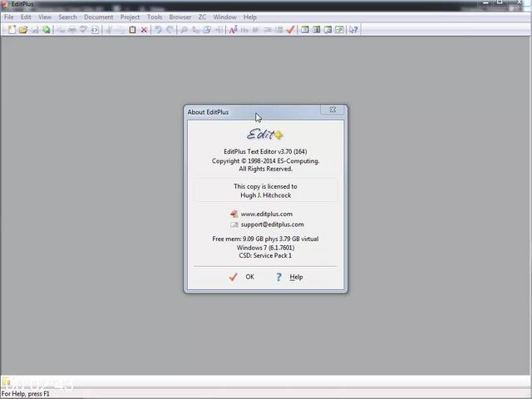The image size is (532, 399).
Task: Click the Paste clipboard icon
Action: coord(132,30)
